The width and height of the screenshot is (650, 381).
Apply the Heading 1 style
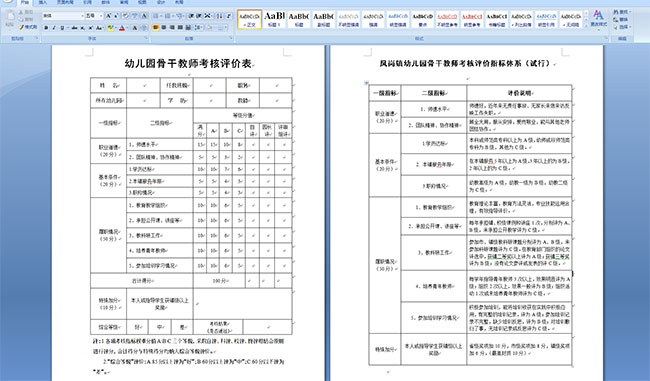tap(274, 19)
